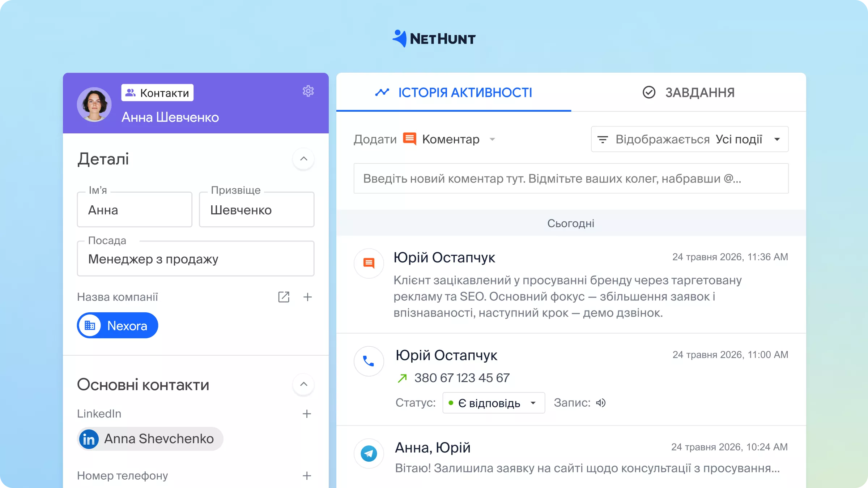Click timestamp 24 травня 2026, 11:00 AM

[730, 355]
